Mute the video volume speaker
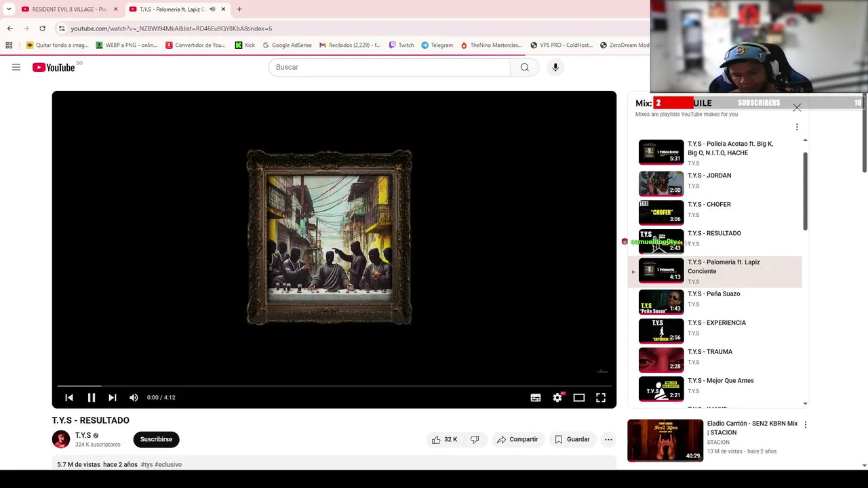The width and height of the screenshot is (868, 488). point(134,398)
